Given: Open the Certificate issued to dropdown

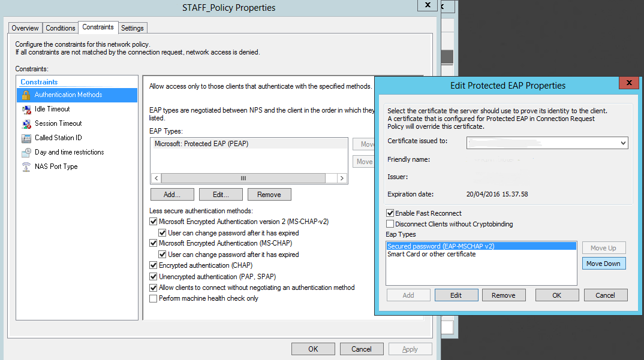Looking at the screenshot, I should [623, 143].
